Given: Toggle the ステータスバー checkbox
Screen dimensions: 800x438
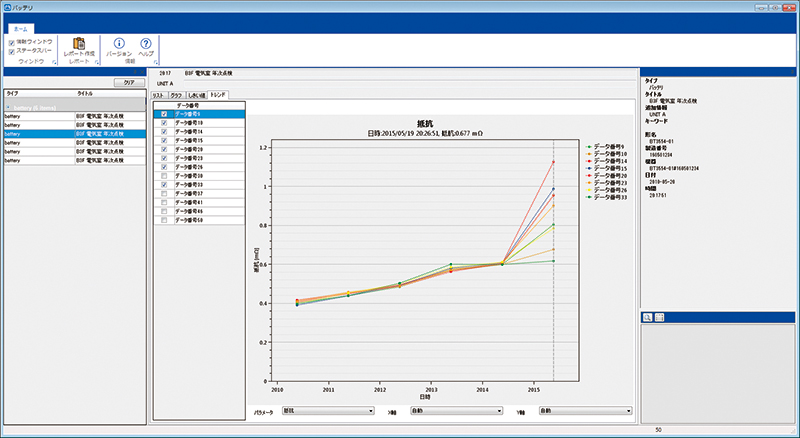Looking at the screenshot, I should coord(12,50).
